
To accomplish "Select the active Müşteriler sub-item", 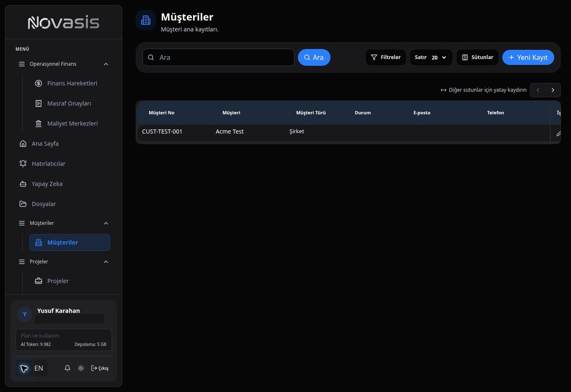I will coord(70,242).
